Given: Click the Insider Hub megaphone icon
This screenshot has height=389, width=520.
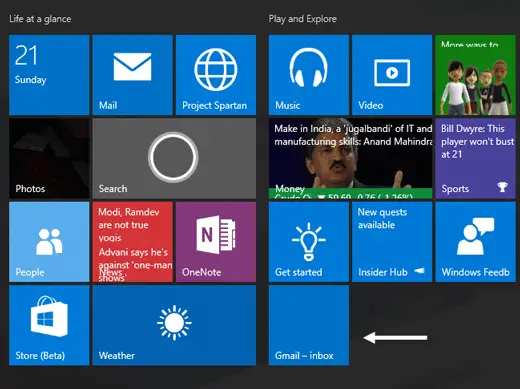Looking at the screenshot, I should point(419,271).
